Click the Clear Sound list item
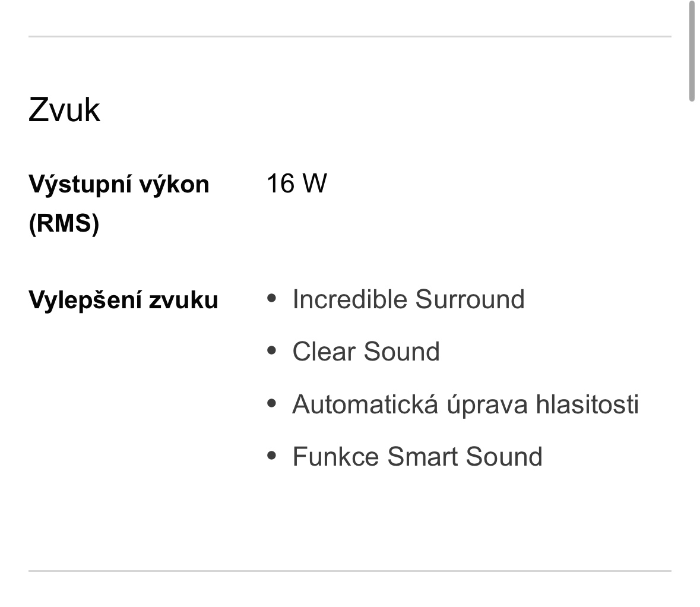 366,352
